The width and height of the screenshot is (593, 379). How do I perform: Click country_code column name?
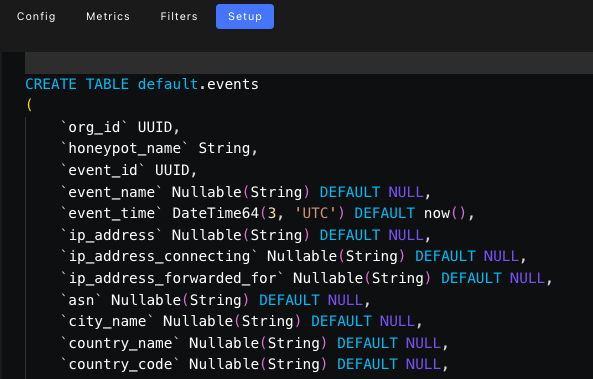point(120,364)
